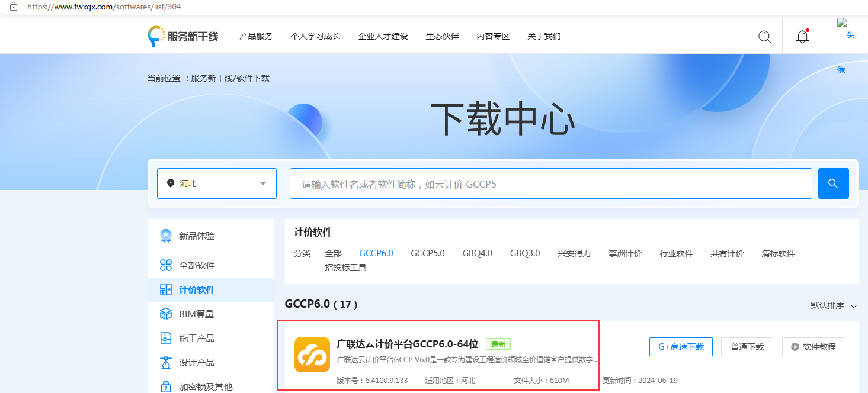
Task: Click the 新品体验 star badge icon
Action: tap(166, 236)
